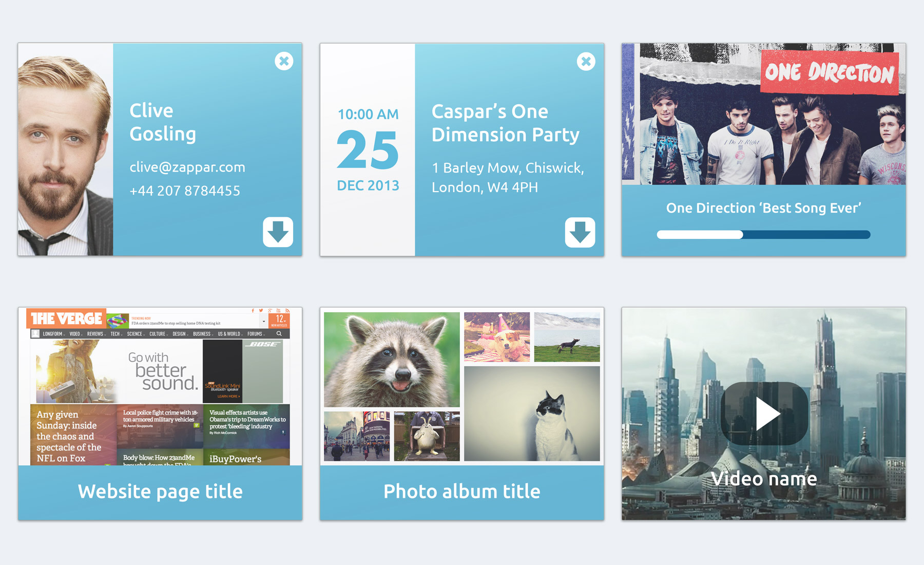Close the Clive Gosling contact card

point(284,61)
